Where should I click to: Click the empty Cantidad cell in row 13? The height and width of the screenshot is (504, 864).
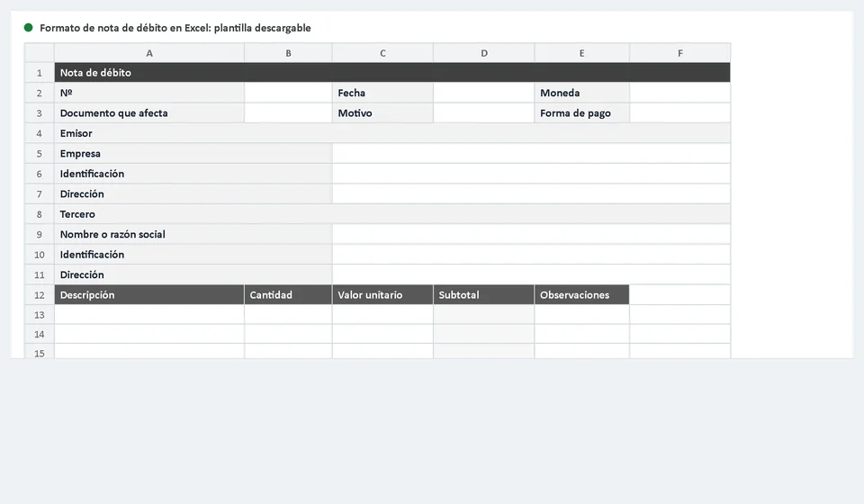(288, 314)
